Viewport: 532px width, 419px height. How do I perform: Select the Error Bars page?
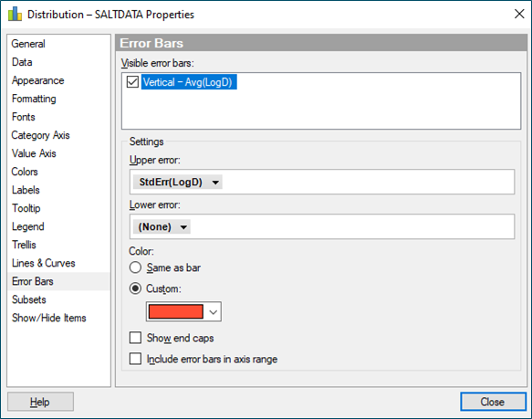tap(58, 281)
